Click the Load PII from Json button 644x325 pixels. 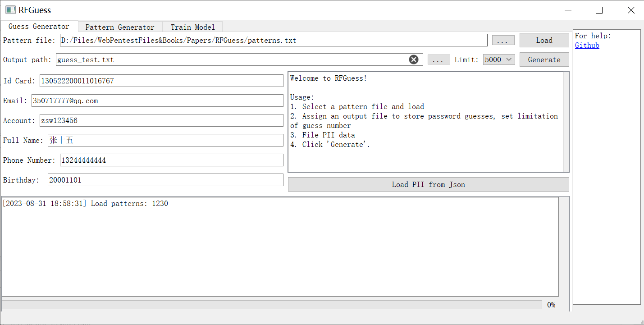pyautogui.click(x=428, y=184)
